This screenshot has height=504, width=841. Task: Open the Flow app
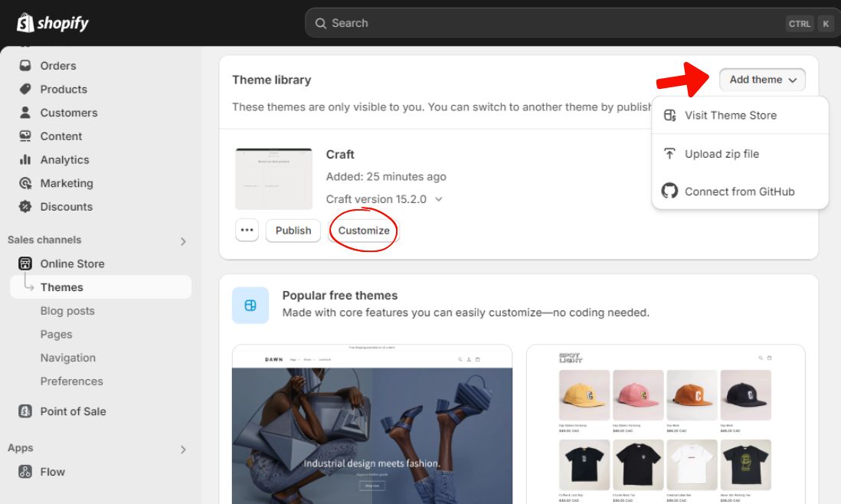pos(53,472)
